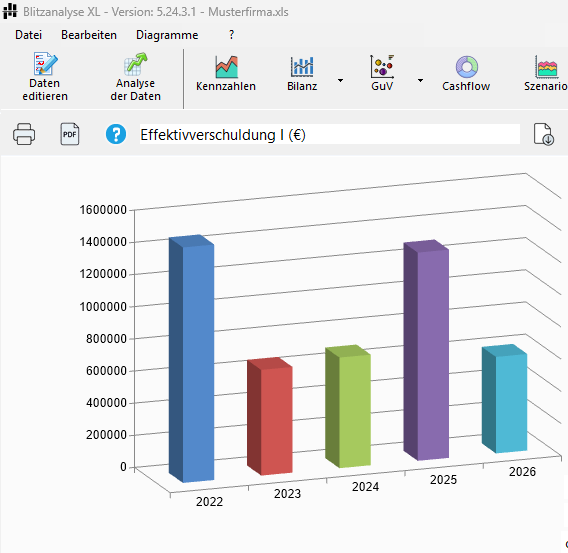Click the 2022 axis label
Viewport: 568px width, 553px height.
coord(209,502)
